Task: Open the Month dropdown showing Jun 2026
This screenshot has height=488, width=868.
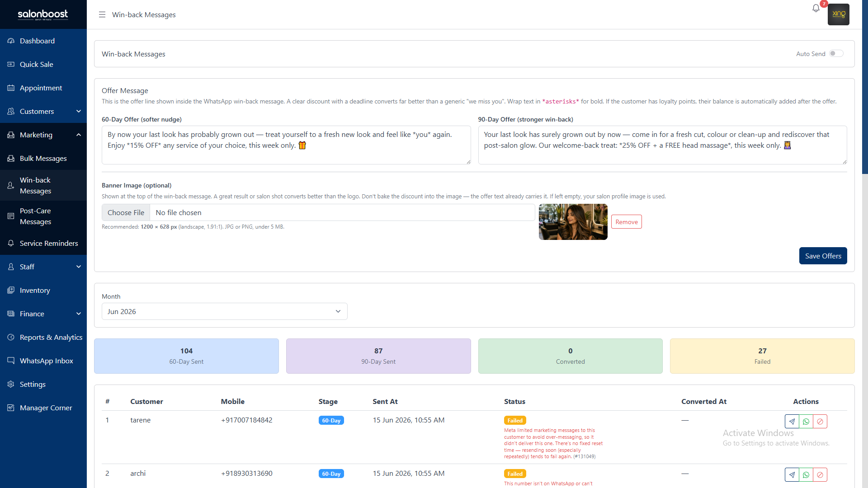Action: tap(225, 311)
